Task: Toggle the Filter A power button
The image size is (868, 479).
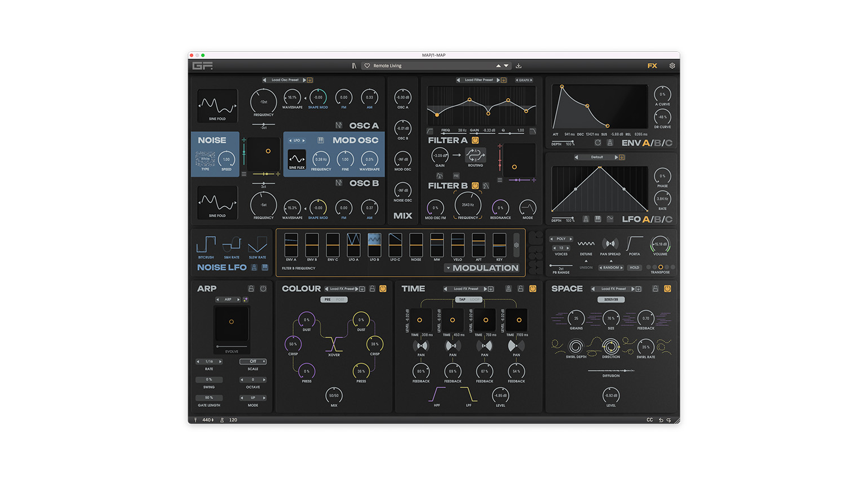Action: coord(475,140)
